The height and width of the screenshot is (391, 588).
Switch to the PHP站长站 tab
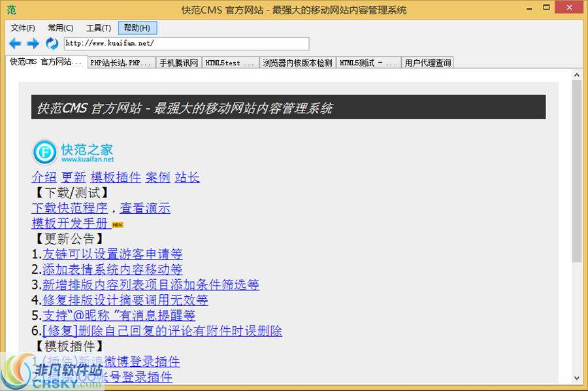point(122,63)
